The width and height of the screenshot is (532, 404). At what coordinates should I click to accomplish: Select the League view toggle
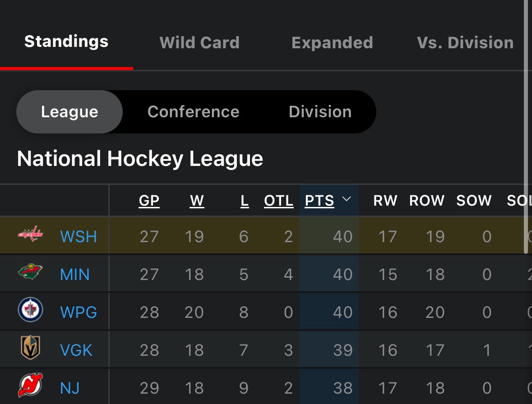tap(69, 112)
